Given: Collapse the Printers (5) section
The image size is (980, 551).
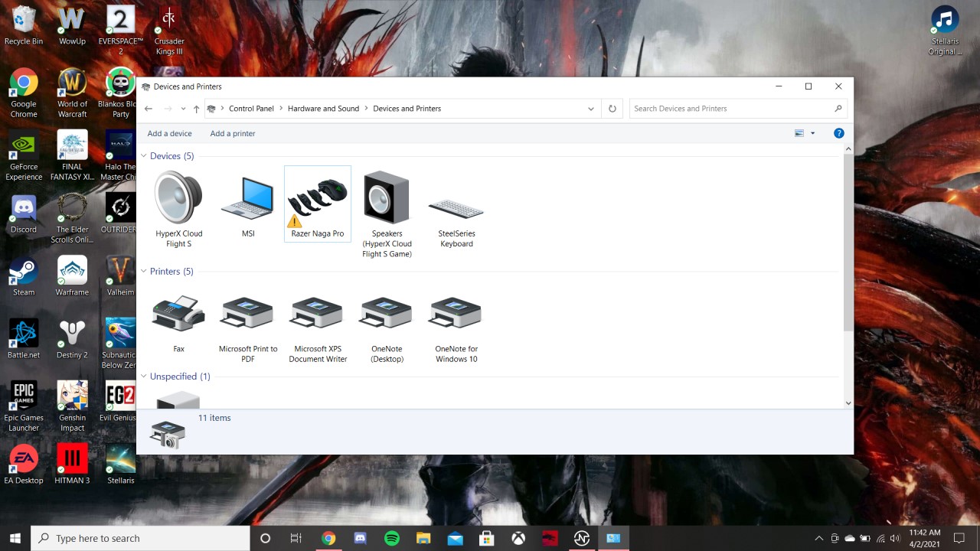Looking at the screenshot, I should click(143, 272).
